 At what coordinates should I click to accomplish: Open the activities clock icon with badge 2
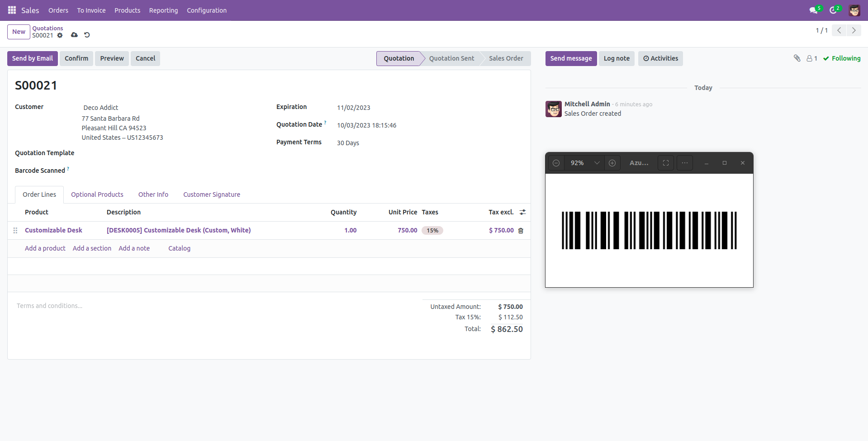click(x=834, y=10)
